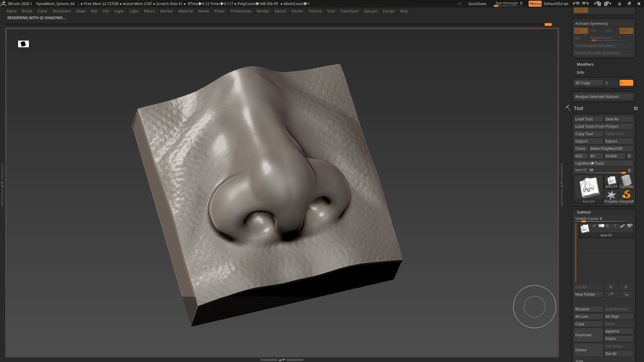Select the small bini 01 tool thumbnail
644x362 pixels.
pos(611,182)
